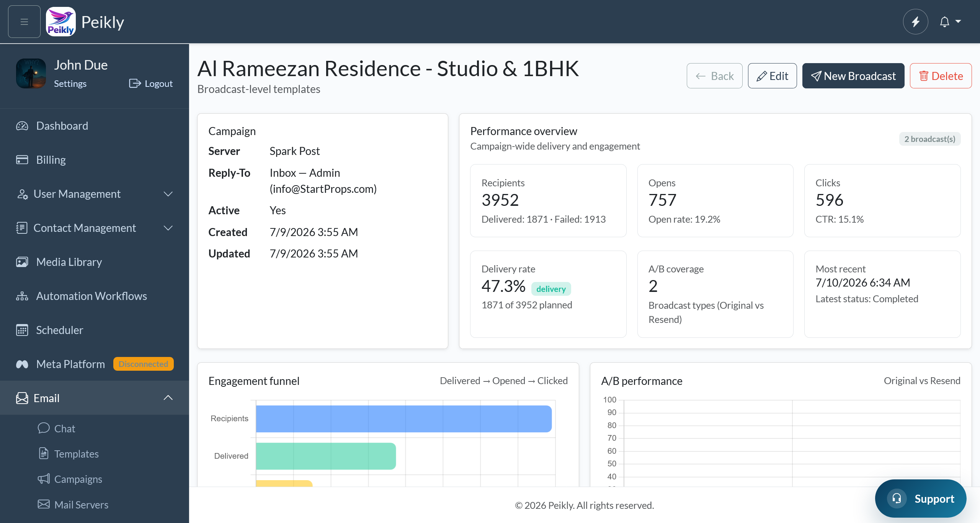Go back with the Back button
This screenshot has width=980, height=523.
(714, 76)
